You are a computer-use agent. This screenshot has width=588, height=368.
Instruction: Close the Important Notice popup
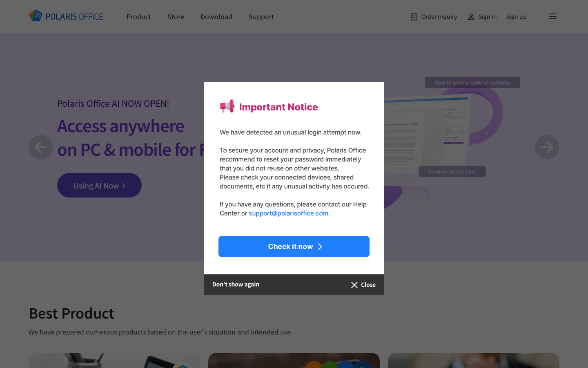tap(363, 285)
